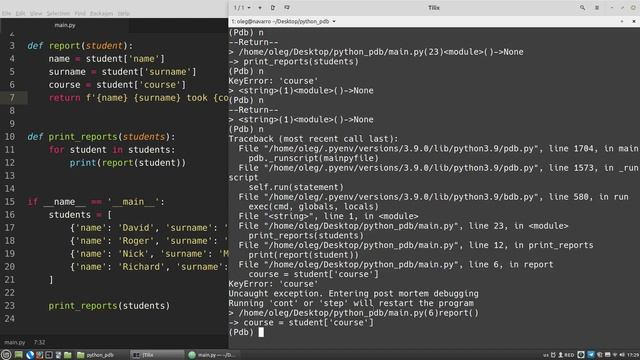Click the show desktop icon in taskbar
This screenshot has height=360, width=640.
pos(18,355)
